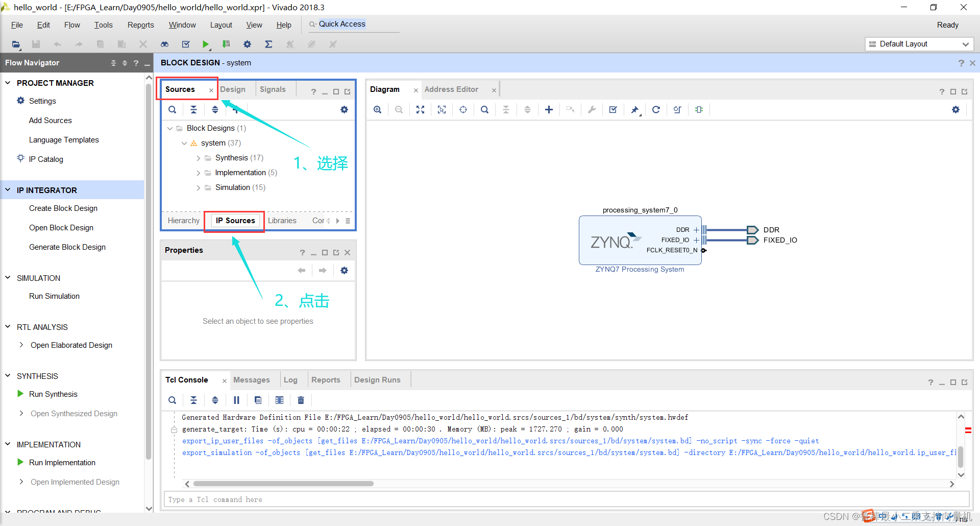The image size is (980, 526).
Task: Click the Flow Navigator vertical scrollbar
Action: point(149,271)
